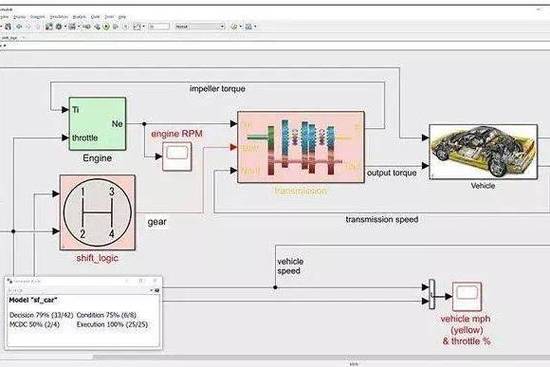Click the Forward arrow toolbar icon
Image resolution: width=550 pixels, height=367 pixels.
tap(28, 26)
